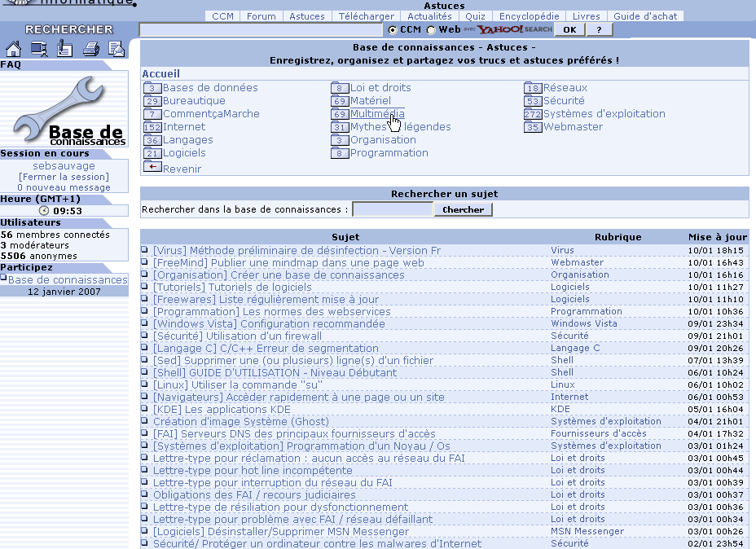756x549 pixels.
Task: Open the Astuces navigation tab
Action: 307,16
